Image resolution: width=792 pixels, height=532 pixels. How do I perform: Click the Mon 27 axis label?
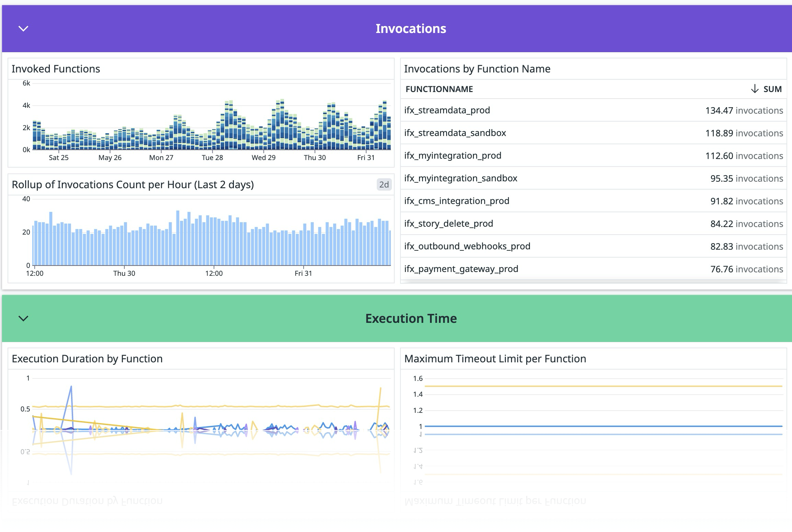point(161,158)
